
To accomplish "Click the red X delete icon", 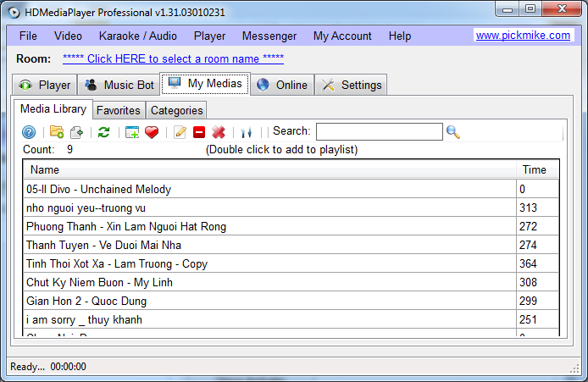I will [219, 132].
